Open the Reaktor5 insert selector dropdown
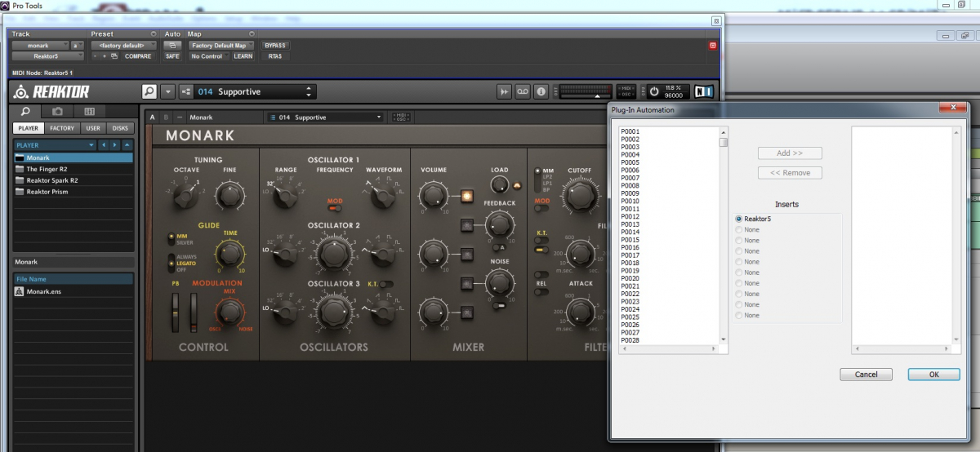The width and height of the screenshot is (980, 452). [x=48, y=56]
